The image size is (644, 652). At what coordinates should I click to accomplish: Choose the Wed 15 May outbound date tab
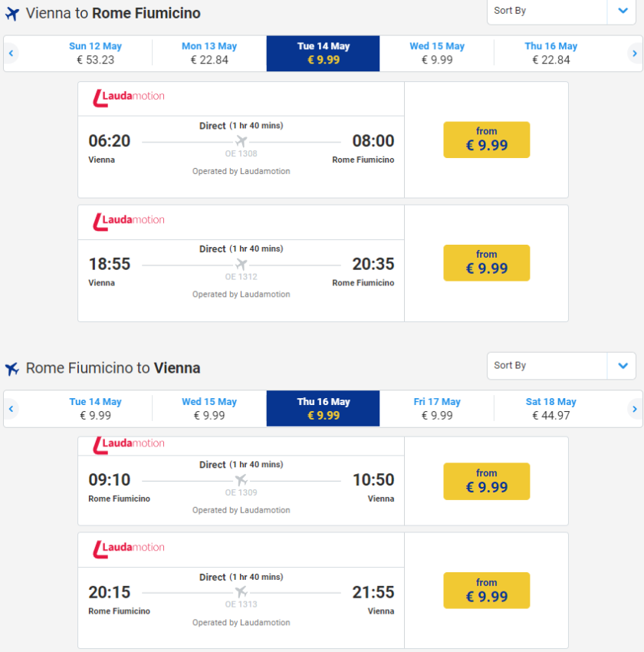coord(437,53)
